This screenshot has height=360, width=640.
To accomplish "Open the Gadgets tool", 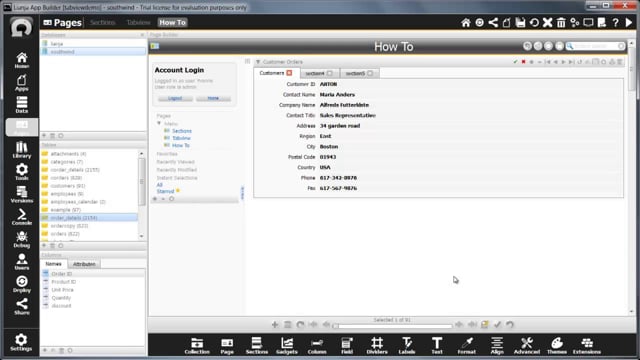I will pyautogui.click(x=287, y=346).
